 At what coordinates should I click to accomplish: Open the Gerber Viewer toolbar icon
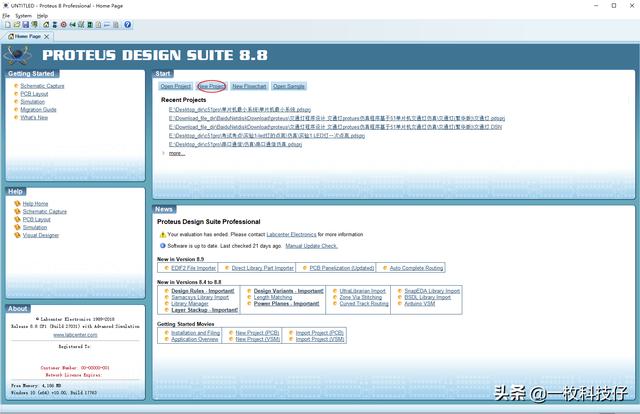tap(81, 25)
